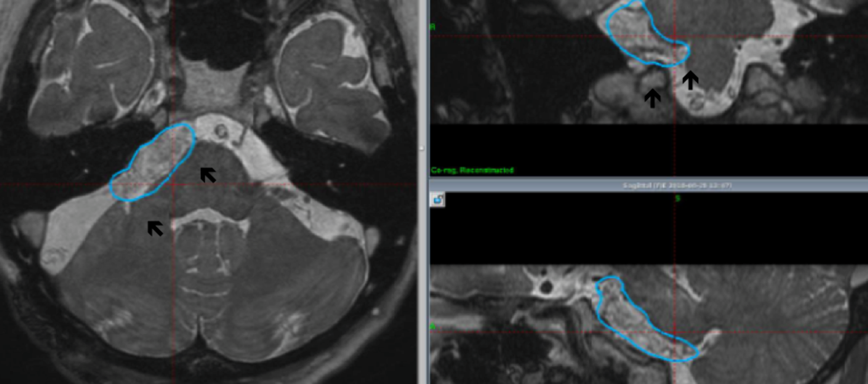Click the 'Co-reg. Reconstructed' label
The width and height of the screenshot is (868, 384).
(x=472, y=170)
